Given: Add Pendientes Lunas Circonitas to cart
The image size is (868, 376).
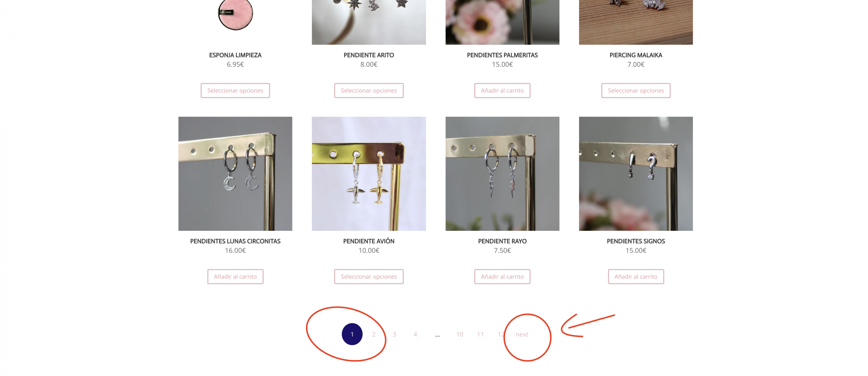Looking at the screenshot, I should pyautogui.click(x=235, y=276).
